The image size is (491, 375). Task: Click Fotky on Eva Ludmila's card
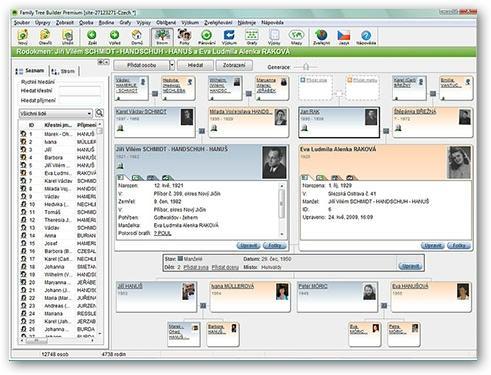pyautogui.click(x=459, y=246)
